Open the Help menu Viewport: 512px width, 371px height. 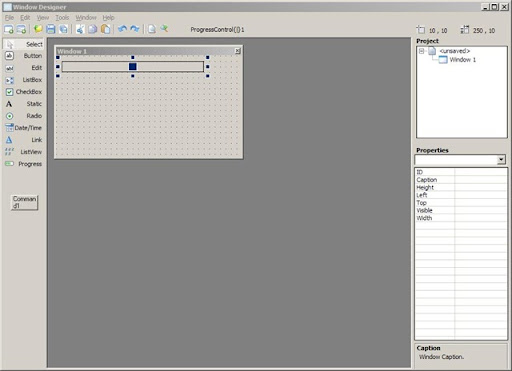pyautogui.click(x=108, y=17)
